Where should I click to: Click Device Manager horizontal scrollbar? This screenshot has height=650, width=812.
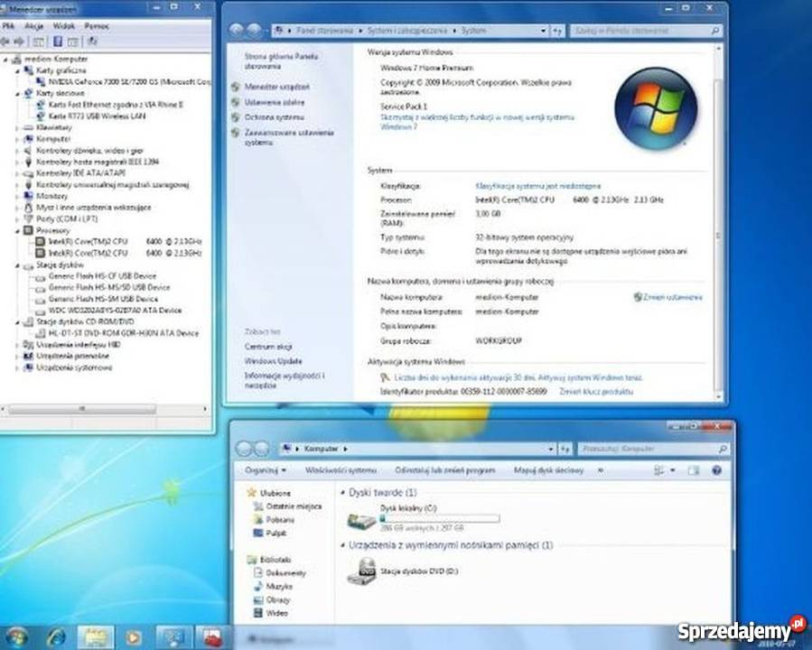pyautogui.click(x=82, y=409)
